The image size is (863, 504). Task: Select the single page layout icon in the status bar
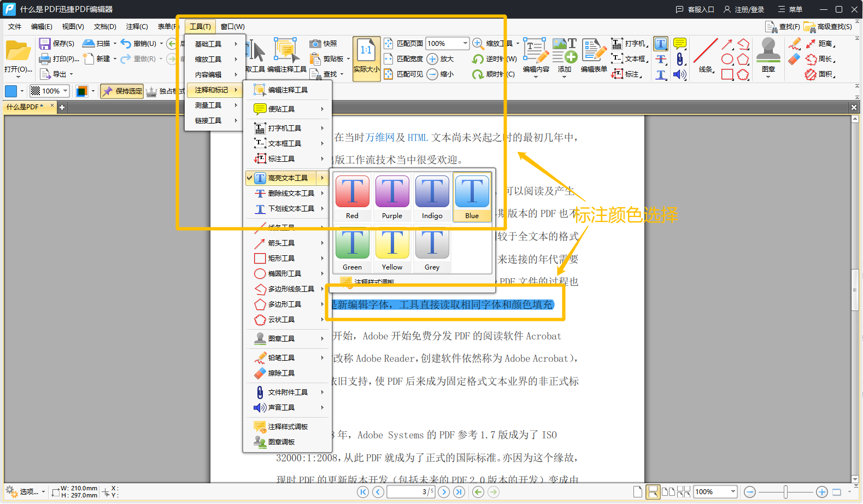click(x=638, y=492)
